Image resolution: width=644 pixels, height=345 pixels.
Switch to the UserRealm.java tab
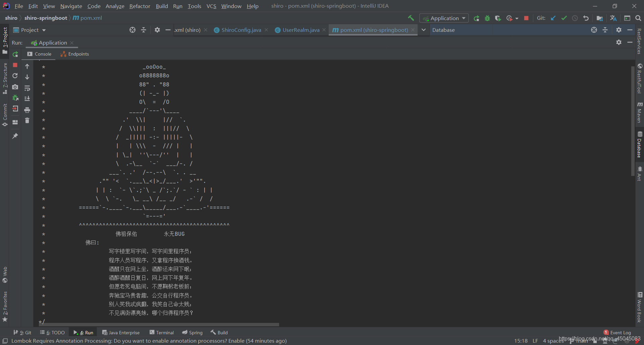click(x=301, y=30)
